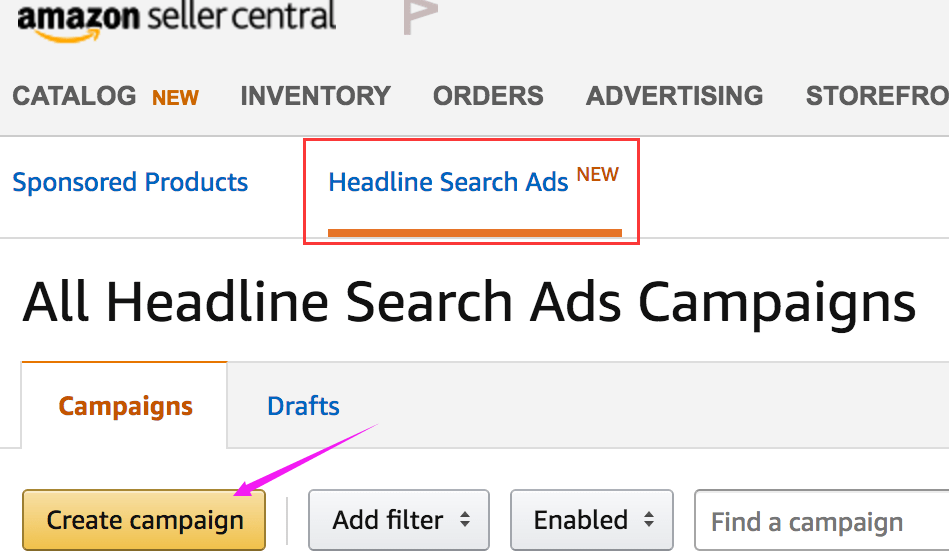Open the Inventory menu

(315, 96)
